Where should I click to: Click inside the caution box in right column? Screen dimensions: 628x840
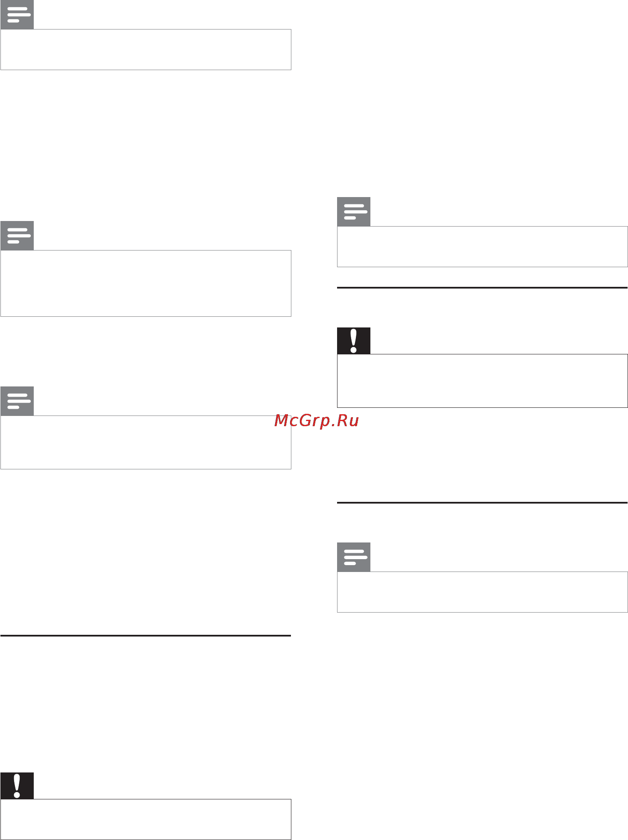click(x=482, y=380)
